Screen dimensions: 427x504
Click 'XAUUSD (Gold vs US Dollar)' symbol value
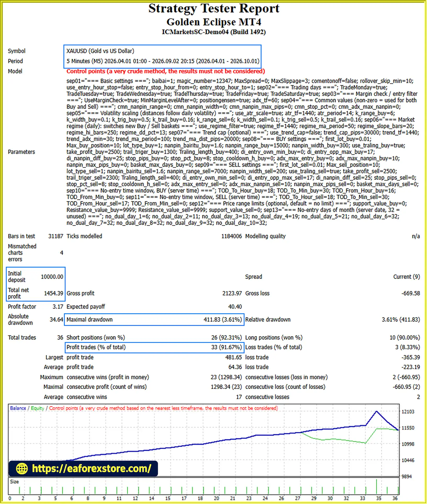click(x=100, y=51)
